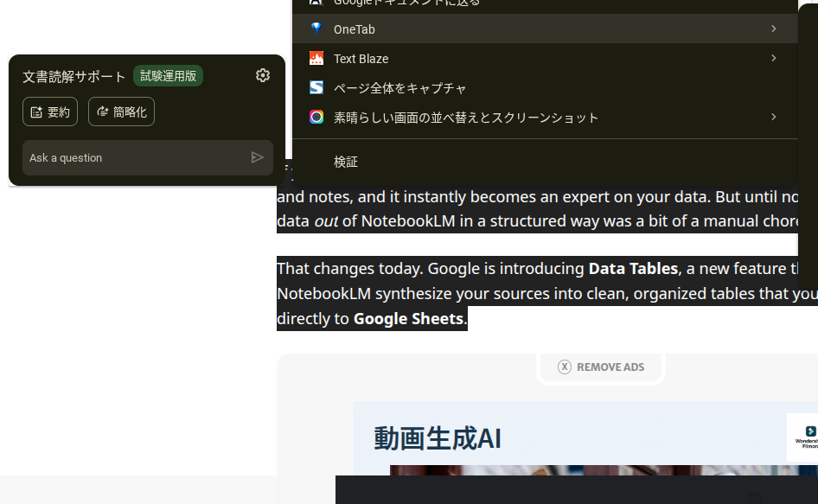Select 検証 from the context menu
Image resolution: width=818 pixels, height=504 pixels.
tap(346, 162)
